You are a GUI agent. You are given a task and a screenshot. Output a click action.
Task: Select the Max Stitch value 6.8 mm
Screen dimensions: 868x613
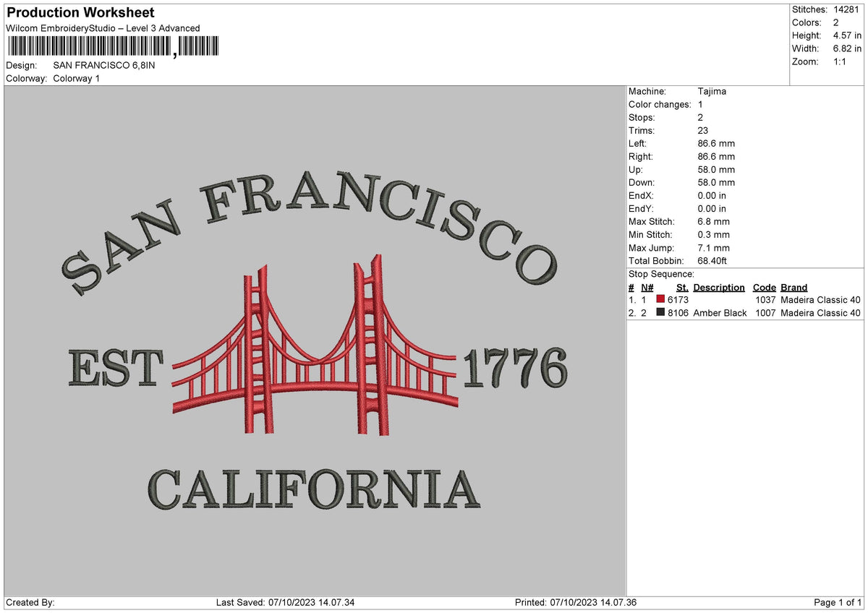[x=714, y=221]
